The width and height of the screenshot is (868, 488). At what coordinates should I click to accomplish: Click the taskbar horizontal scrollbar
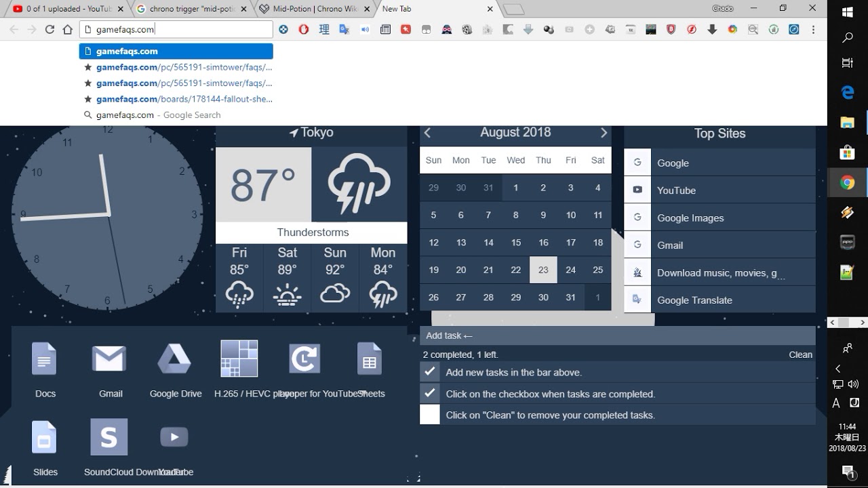(x=847, y=323)
